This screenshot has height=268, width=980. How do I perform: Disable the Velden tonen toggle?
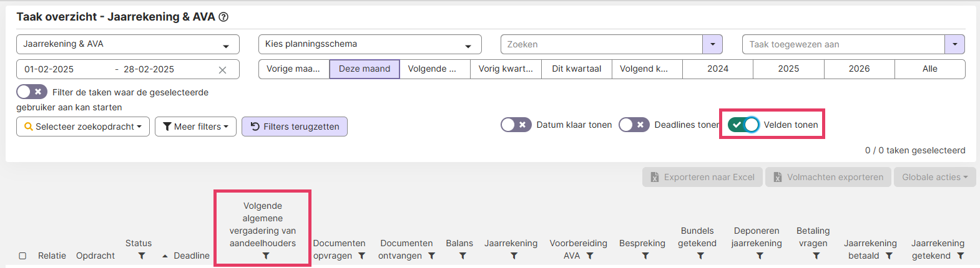tap(743, 125)
